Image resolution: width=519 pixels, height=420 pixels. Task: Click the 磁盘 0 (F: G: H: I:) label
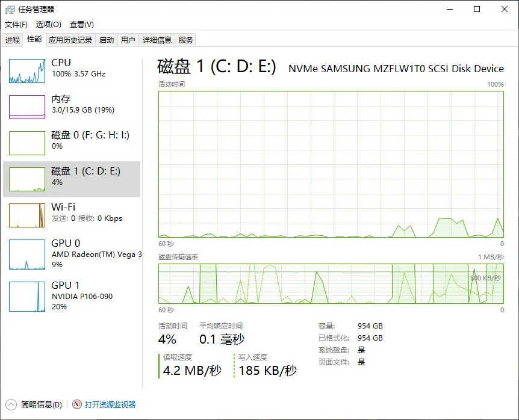pyautogui.click(x=90, y=135)
